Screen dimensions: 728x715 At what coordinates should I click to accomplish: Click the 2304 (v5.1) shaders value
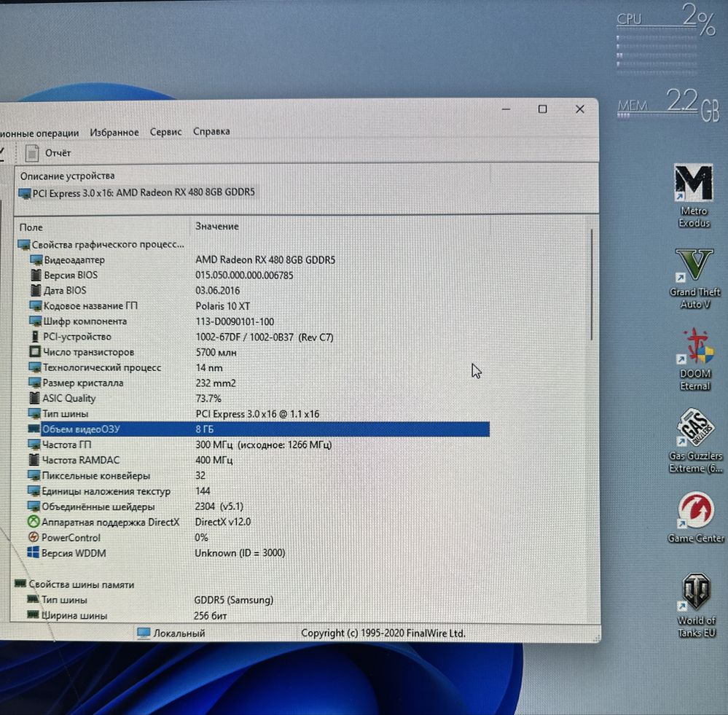coord(219,506)
